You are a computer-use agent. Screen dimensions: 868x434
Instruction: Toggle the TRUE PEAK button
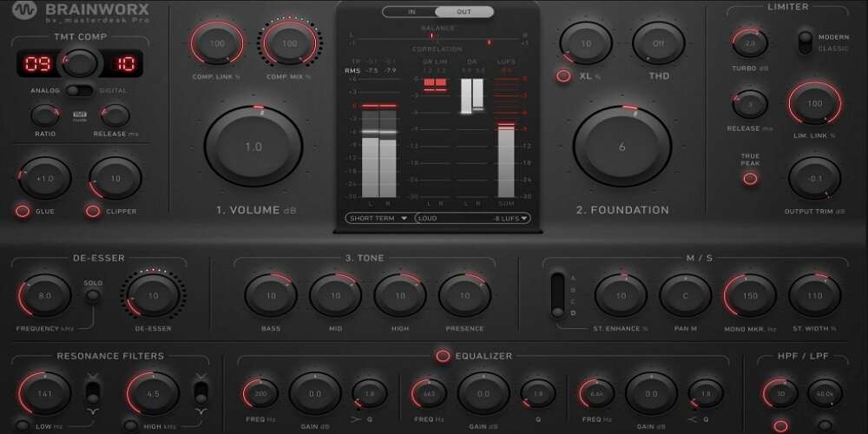(750, 179)
